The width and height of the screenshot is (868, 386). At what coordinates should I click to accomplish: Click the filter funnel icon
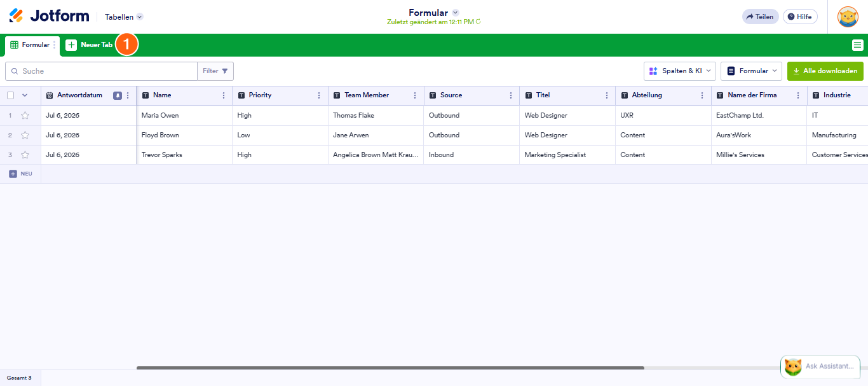click(x=224, y=71)
